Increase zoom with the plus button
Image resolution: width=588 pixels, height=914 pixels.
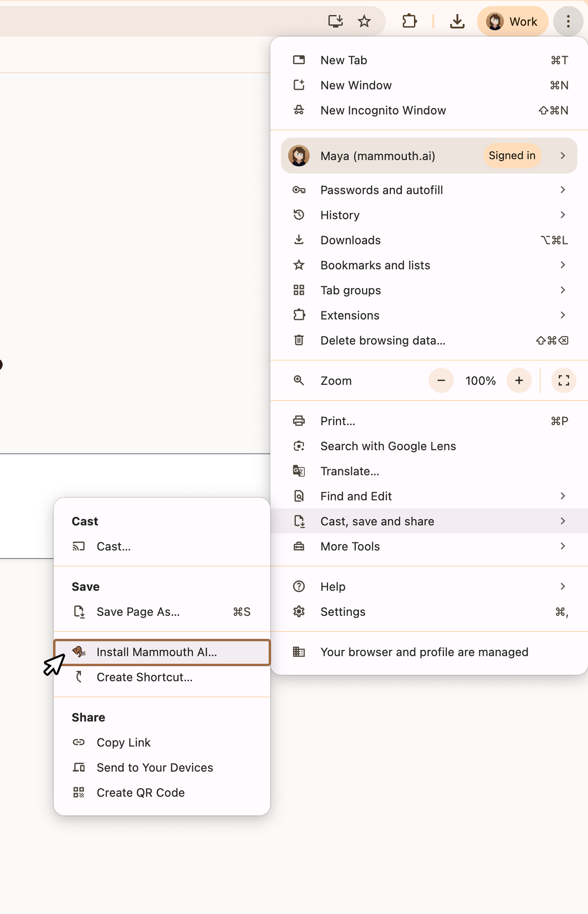pyautogui.click(x=519, y=381)
